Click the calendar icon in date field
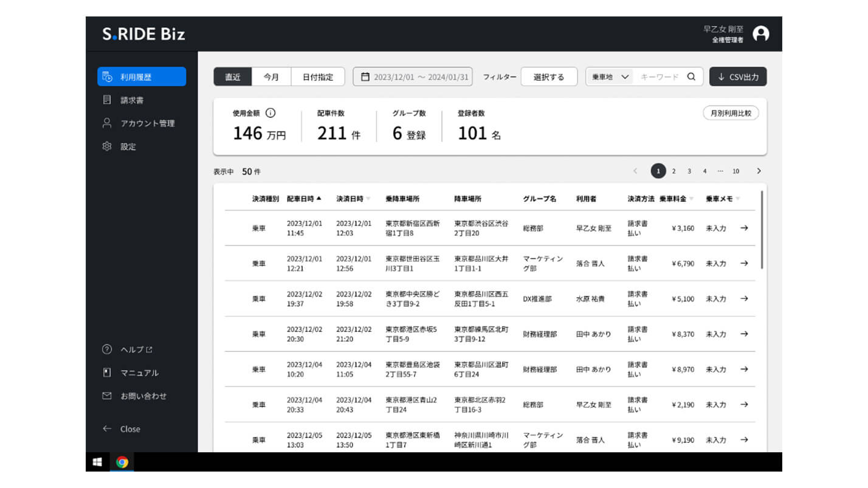 pos(365,77)
